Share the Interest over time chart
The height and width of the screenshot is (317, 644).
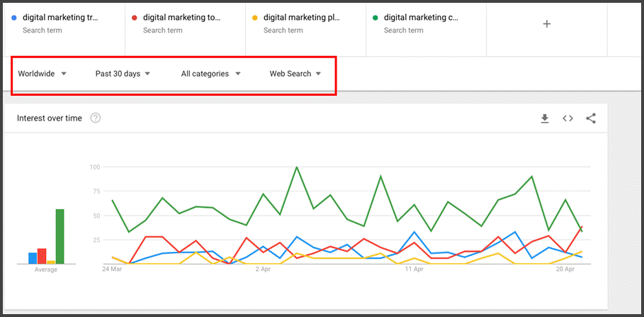591,118
